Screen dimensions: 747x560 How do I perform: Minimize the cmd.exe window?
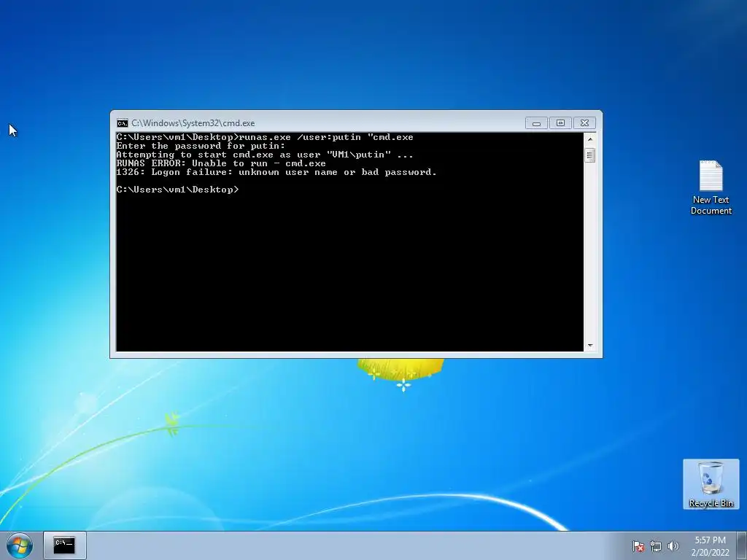tap(536, 123)
